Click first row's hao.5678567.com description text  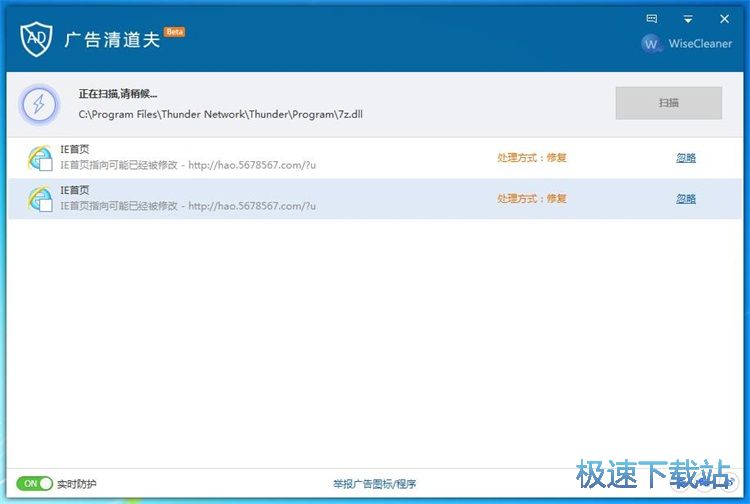pyautogui.click(x=188, y=165)
